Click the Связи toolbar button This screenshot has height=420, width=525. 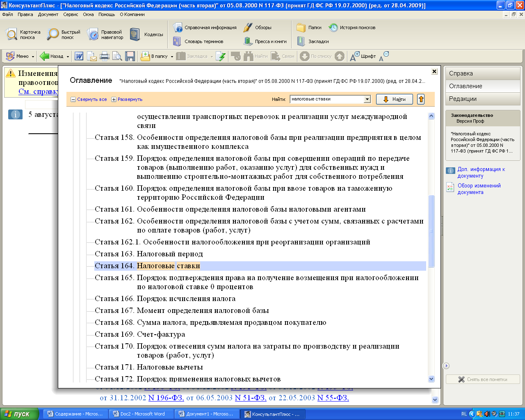tap(283, 56)
